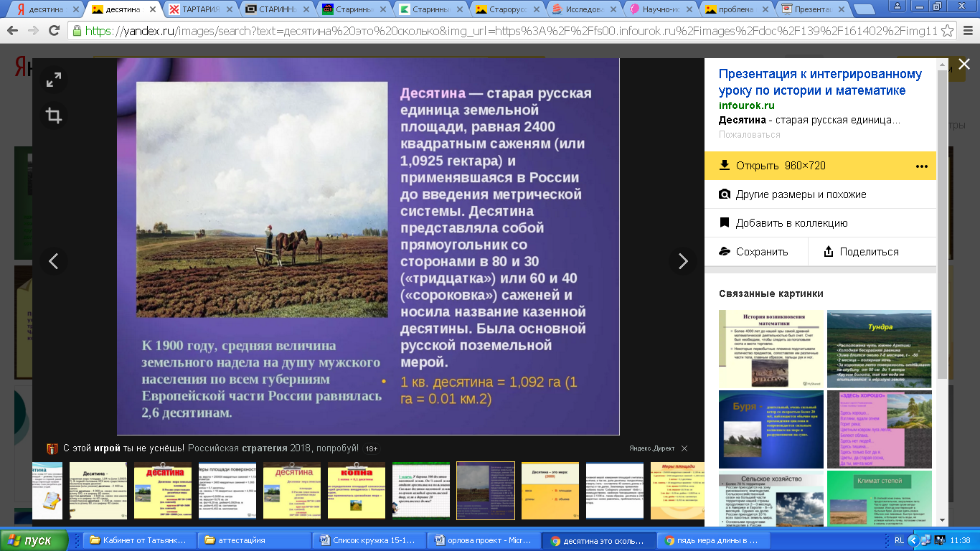Open related image История возникновения математики

pyautogui.click(x=771, y=349)
